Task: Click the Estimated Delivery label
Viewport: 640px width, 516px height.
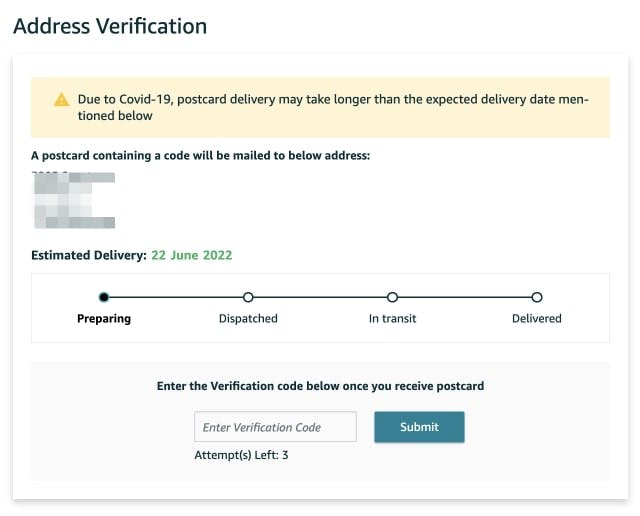Action: [88, 255]
